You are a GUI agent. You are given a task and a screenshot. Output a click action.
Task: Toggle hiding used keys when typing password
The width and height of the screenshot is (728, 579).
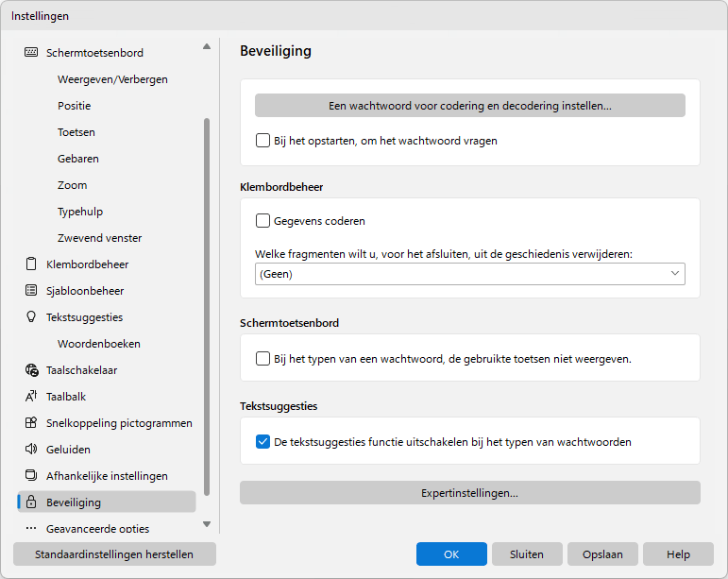pyautogui.click(x=262, y=358)
